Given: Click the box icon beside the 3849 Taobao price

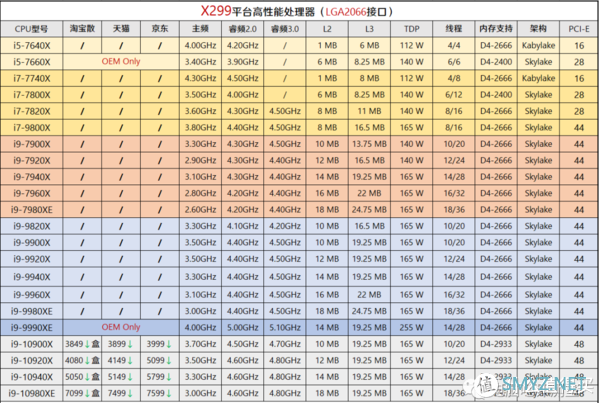Looking at the screenshot, I should point(96,344).
